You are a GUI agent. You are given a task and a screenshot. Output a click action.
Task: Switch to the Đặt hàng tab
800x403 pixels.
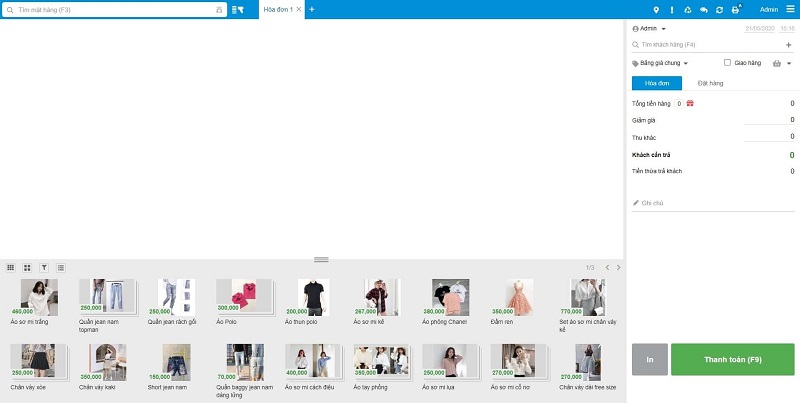(710, 83)
